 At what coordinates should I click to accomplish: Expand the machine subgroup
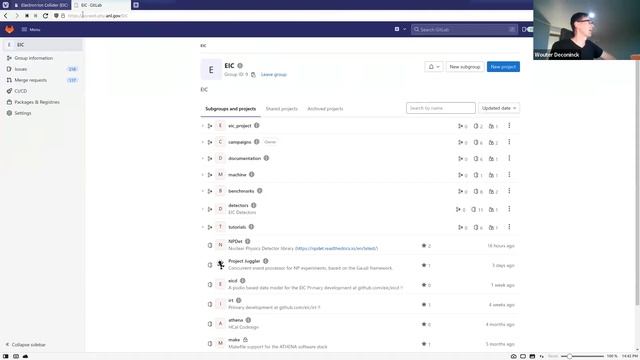(x=202, y=175)
